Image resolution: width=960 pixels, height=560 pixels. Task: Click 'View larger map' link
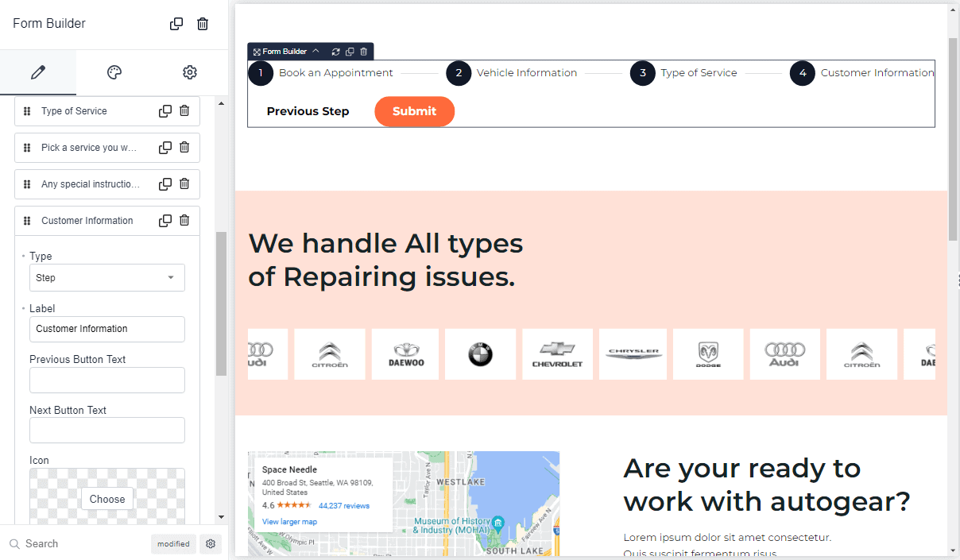[289, 522]
